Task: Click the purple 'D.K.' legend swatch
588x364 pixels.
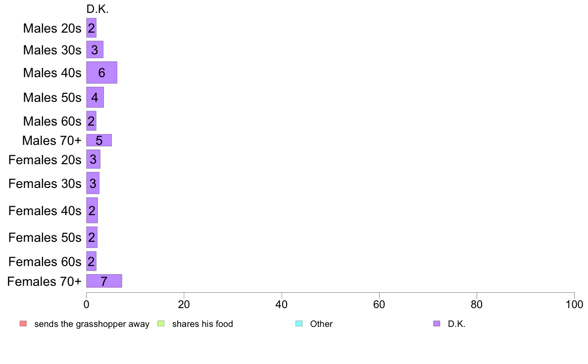Action: point(437,323)
